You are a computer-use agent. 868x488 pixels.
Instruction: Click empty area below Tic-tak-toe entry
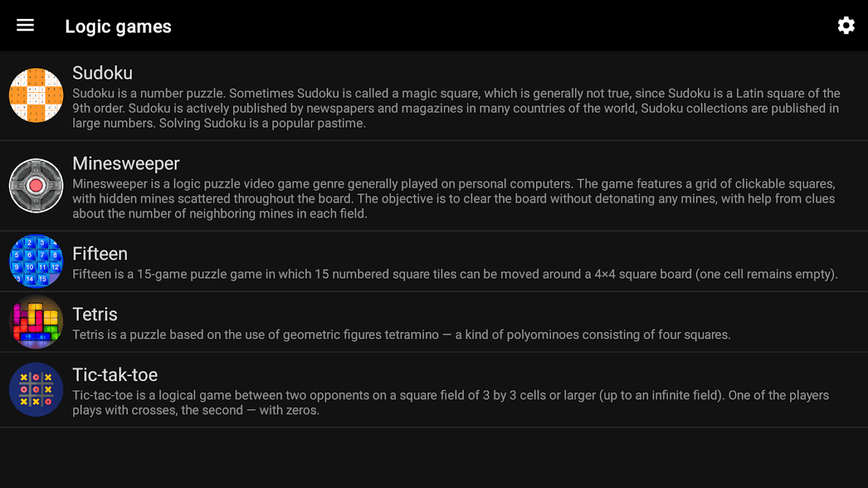(434, 457)
